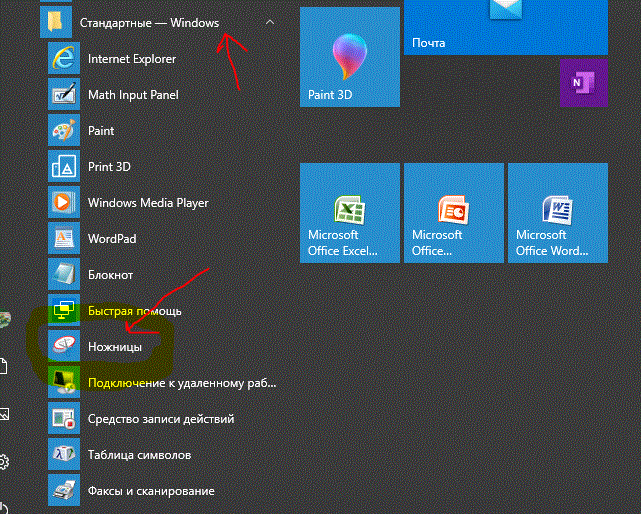Launch Ножницы from the list
This screenshot has width=641, height=514.
coord(115,347)
